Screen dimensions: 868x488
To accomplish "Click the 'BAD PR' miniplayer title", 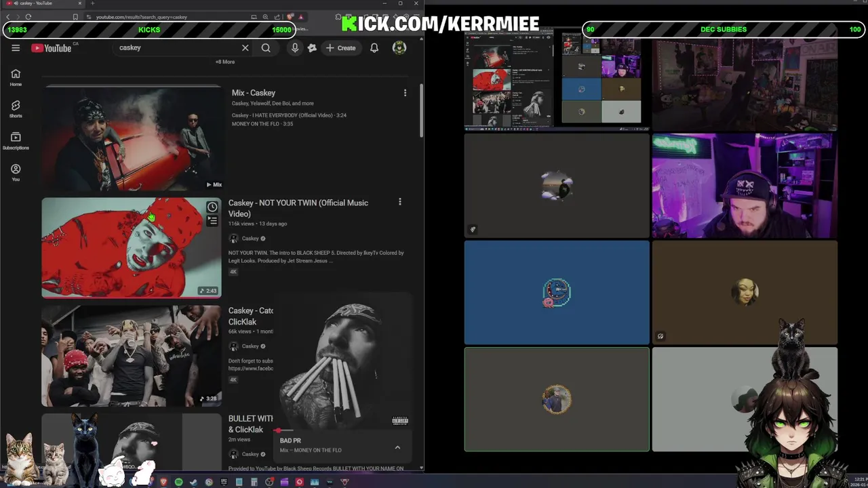I will point(290,441).
